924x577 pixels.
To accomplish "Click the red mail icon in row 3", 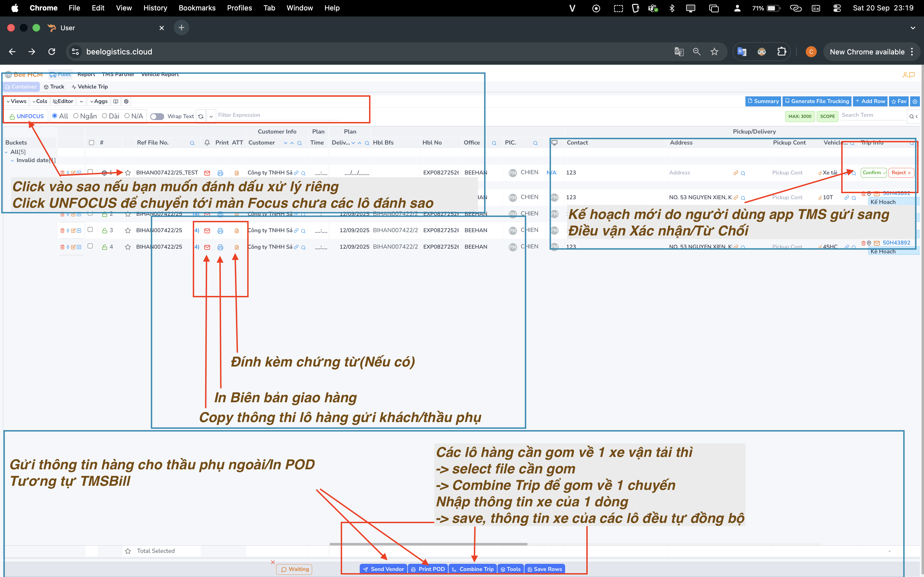I will tap(207, 231).
